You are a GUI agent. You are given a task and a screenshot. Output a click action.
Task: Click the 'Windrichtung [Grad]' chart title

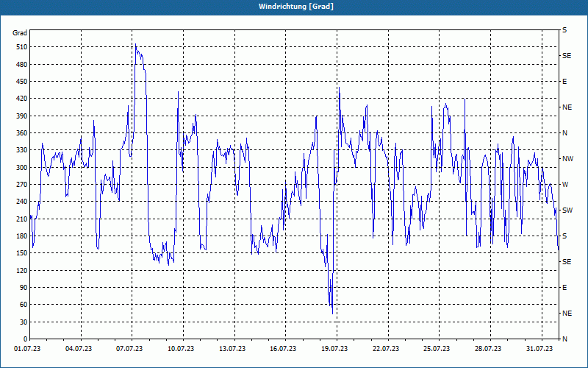(296, 7)
